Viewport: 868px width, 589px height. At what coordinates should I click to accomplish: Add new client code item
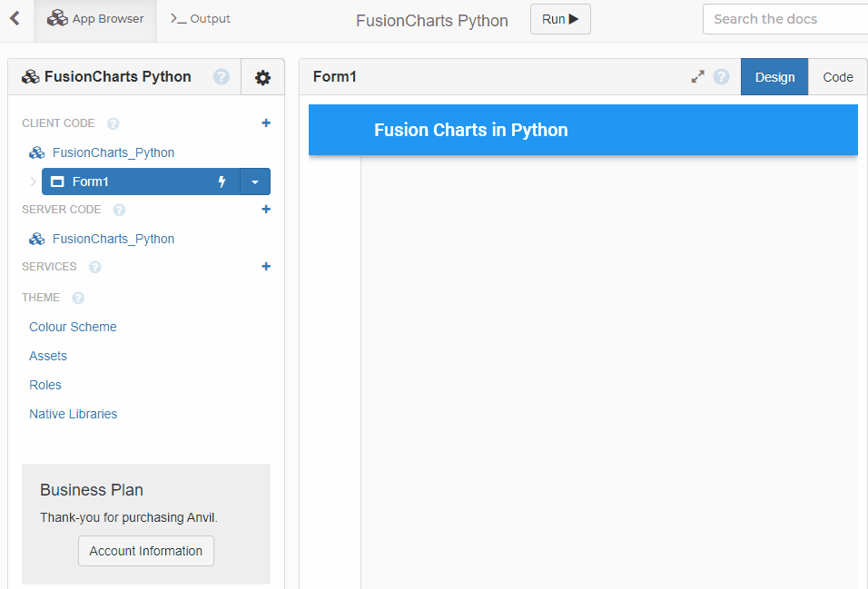(266, 123)
